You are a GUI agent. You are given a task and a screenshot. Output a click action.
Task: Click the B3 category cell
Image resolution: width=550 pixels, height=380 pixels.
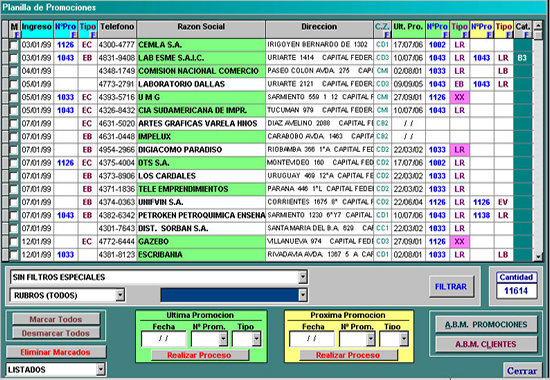pos(523,58)
